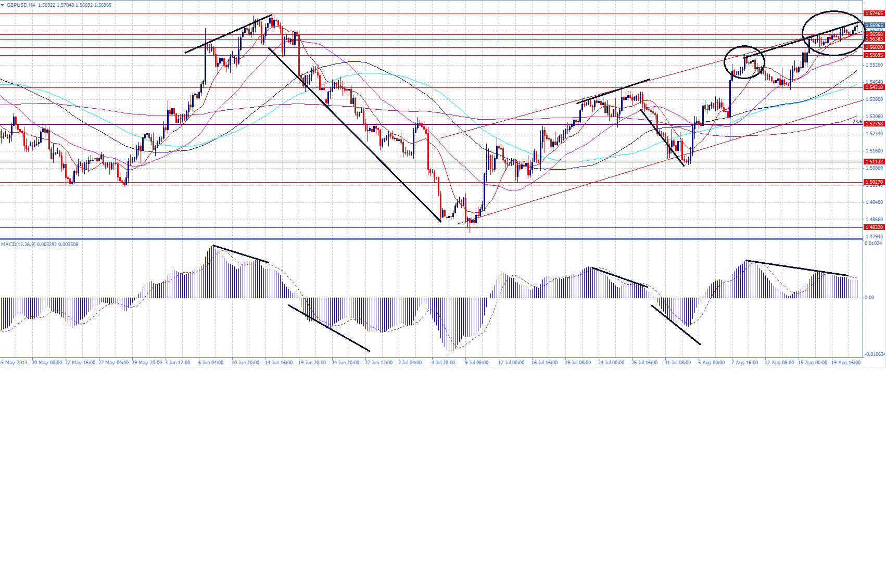Click the 1.51600 price axis value

[x=874, y=151]
